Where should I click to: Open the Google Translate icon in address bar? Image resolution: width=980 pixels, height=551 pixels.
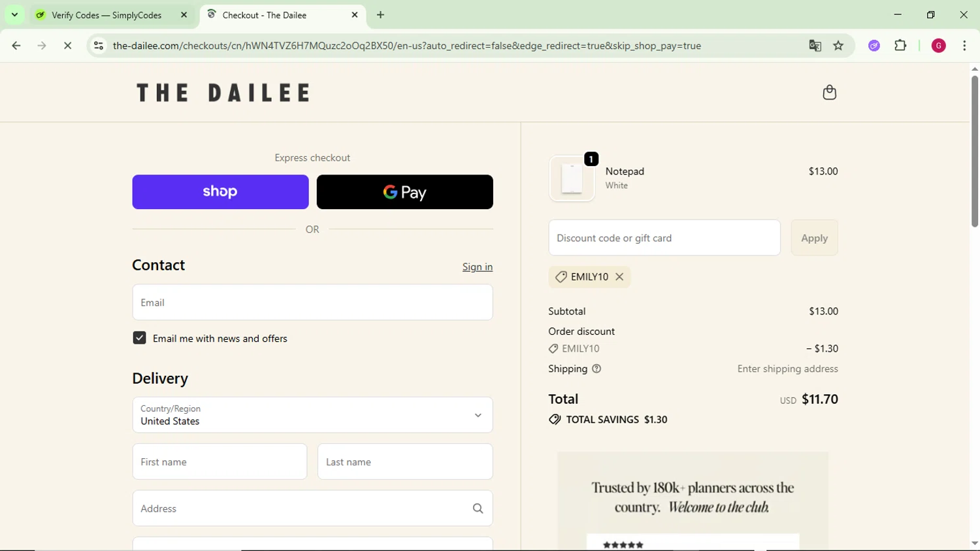[x=815, y=46]
